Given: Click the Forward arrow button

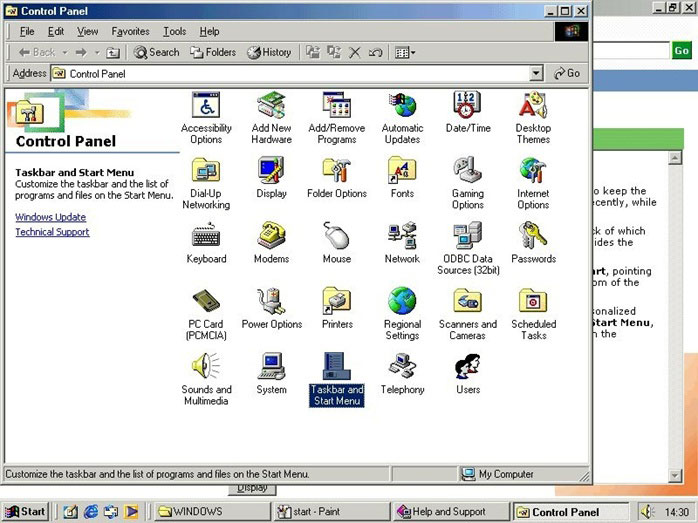Looking at the screenshot, I should click(x=81, y=53).
